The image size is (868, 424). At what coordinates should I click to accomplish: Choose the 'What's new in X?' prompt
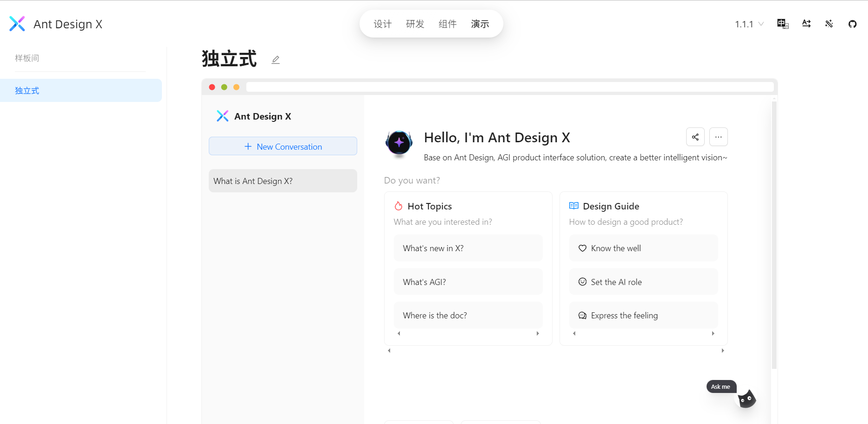coord(468,248)
